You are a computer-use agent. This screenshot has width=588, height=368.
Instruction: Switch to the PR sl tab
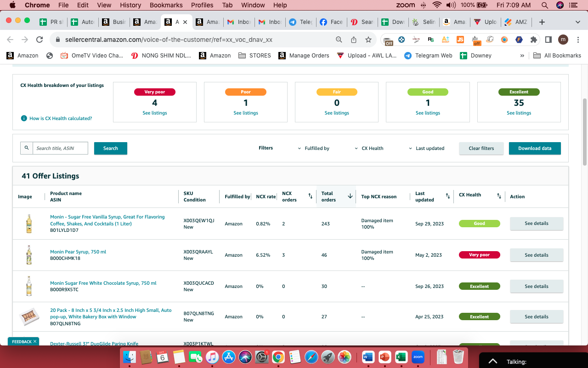click(x=51, y=22)
